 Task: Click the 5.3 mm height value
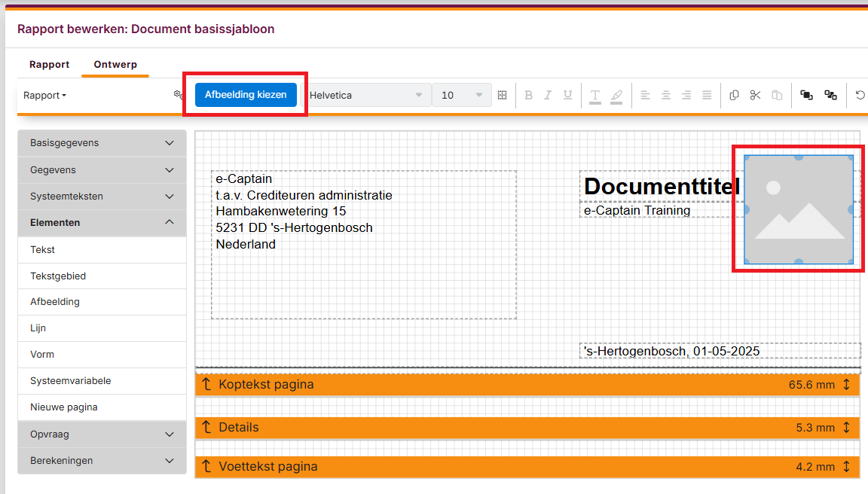815,428
